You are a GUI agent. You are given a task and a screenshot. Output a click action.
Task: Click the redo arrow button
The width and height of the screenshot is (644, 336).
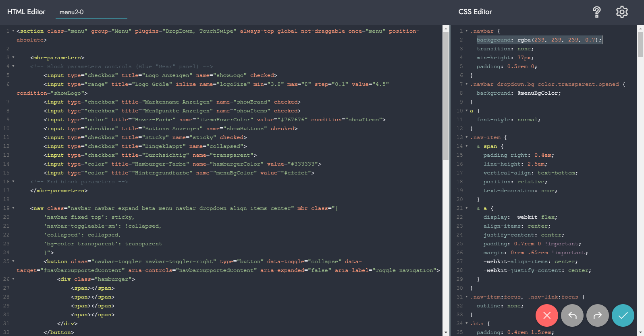[598, 315]
